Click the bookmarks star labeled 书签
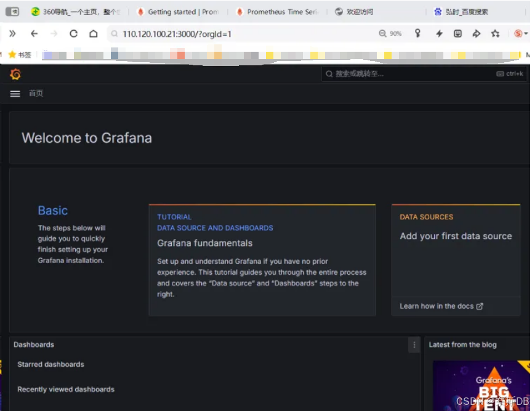Image resolution: width=532 pixels, height=411 pixels. 20,54
